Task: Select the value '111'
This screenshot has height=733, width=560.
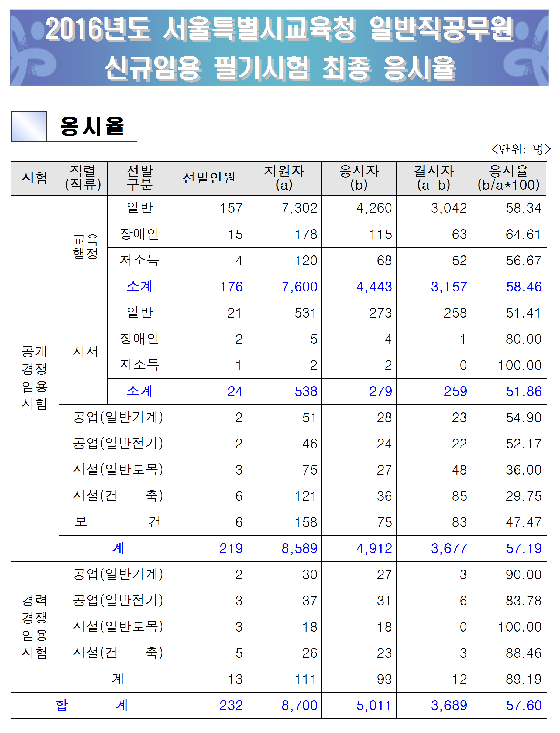Action: point(306,680)
